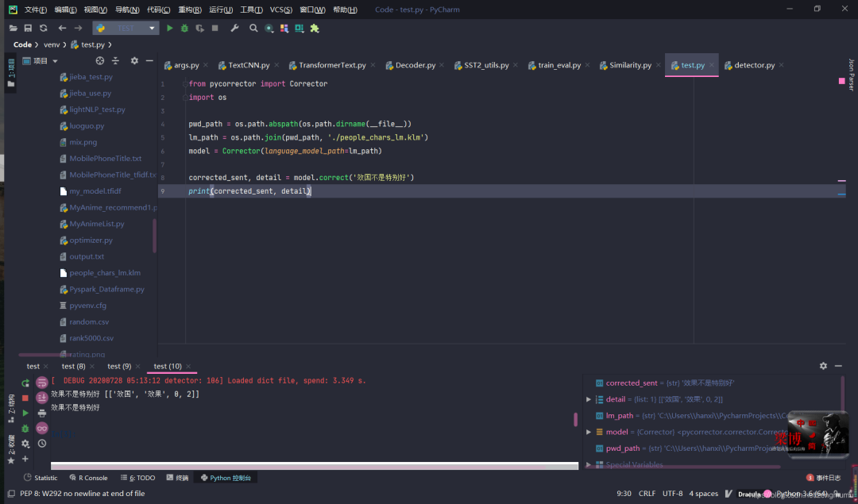The width and height of the screenshot is (858, 504).
Task: Open the 重构(R) menu
Action: coord(190,10)
